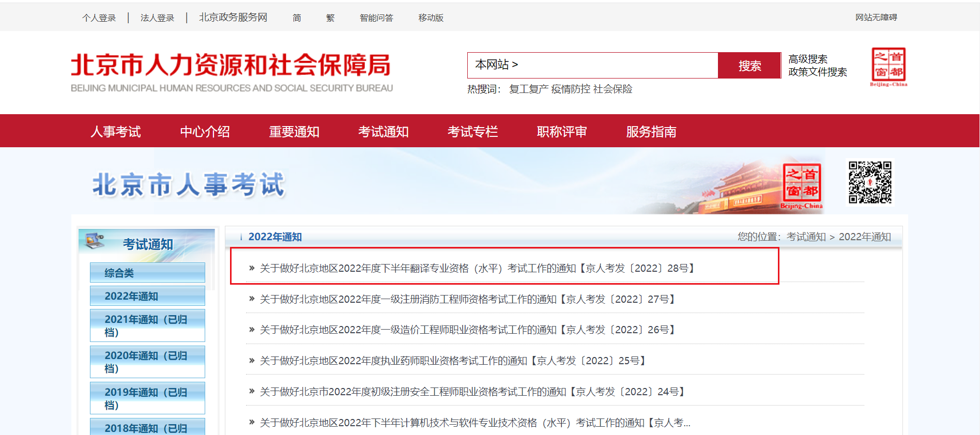This screenshot has height=435, width=980.
Task: Open the 考试通知 navigation menu
Action: pos(383,132)
